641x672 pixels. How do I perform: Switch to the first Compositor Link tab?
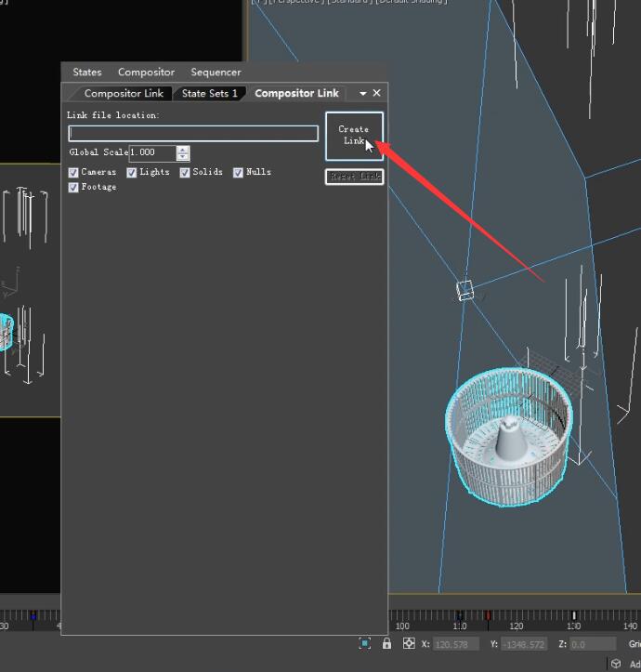[x=124, y=94]
